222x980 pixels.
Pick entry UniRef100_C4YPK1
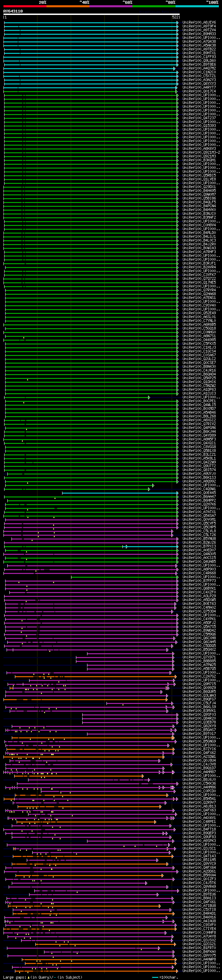tap(199, 619)
